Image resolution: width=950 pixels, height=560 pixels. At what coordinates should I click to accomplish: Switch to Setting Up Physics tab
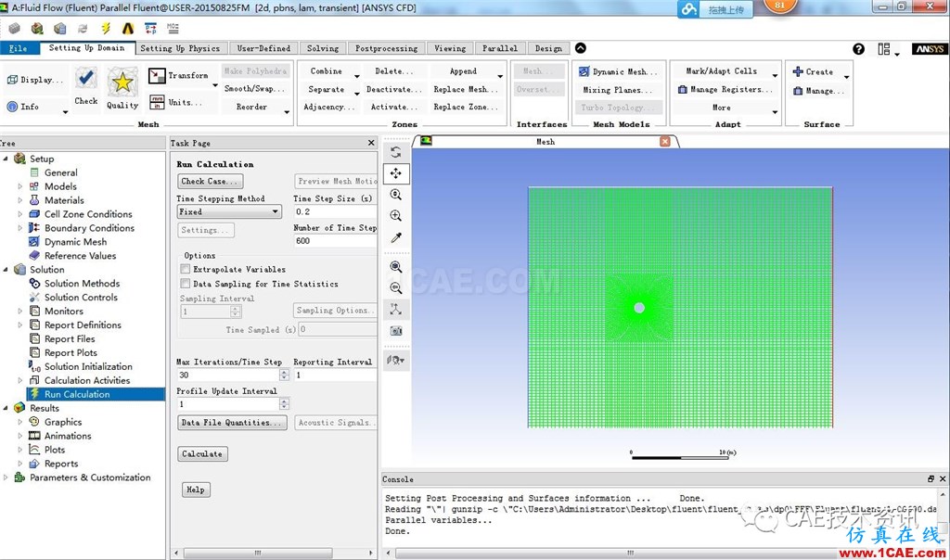click(180, 48)
